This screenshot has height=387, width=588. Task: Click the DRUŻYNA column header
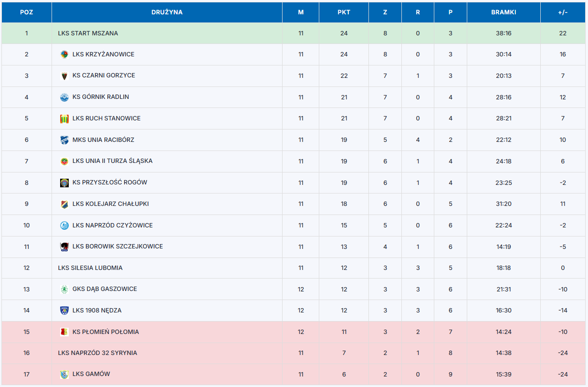167,12
